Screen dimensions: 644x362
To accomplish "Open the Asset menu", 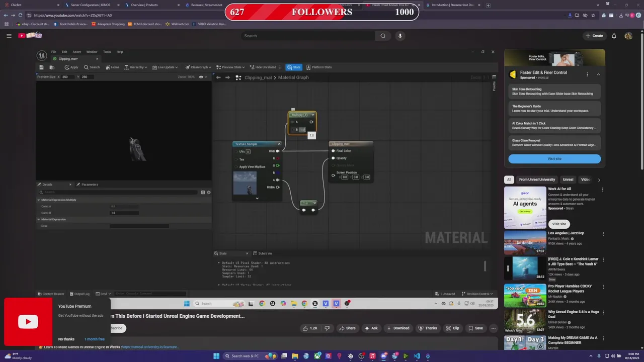I will [76, 52].
